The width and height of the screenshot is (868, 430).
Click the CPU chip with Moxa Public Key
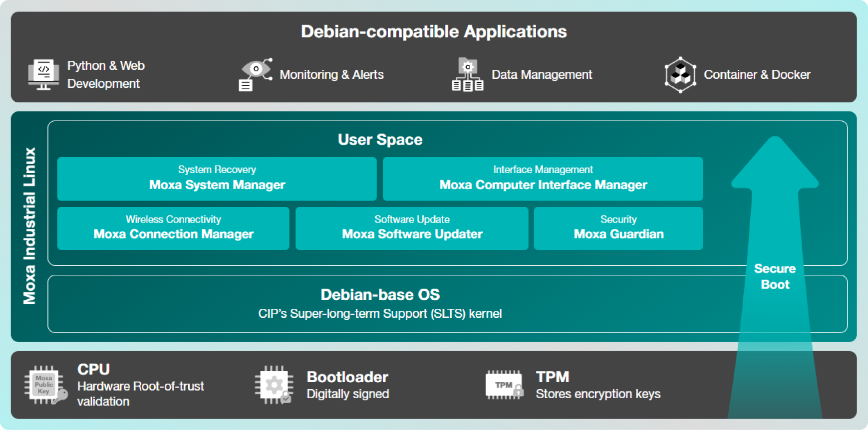click(x=45, y=386)
